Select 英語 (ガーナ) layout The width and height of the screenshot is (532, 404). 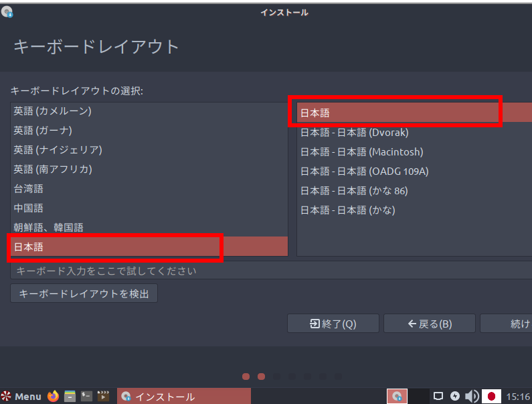pos(149,131)
